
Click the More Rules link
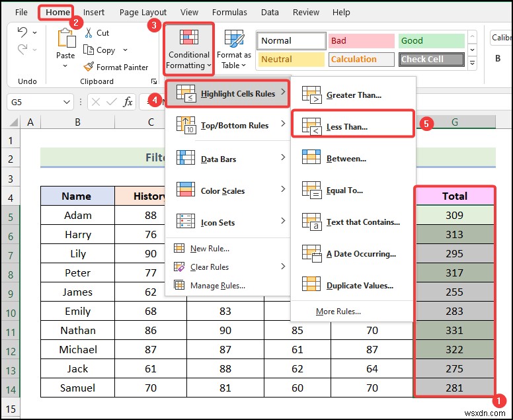pos(338,312)
